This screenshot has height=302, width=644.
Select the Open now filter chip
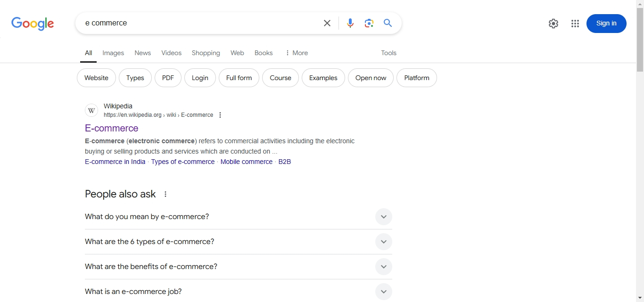[371, 78]
